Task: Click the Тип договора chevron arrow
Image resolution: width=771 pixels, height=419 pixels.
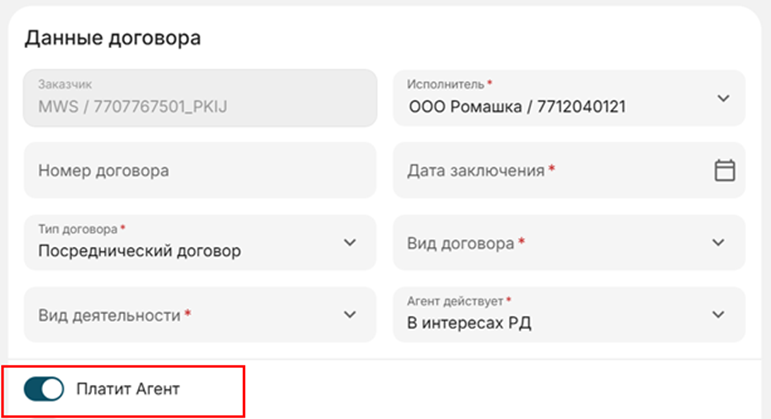Action: click(349, 243)
